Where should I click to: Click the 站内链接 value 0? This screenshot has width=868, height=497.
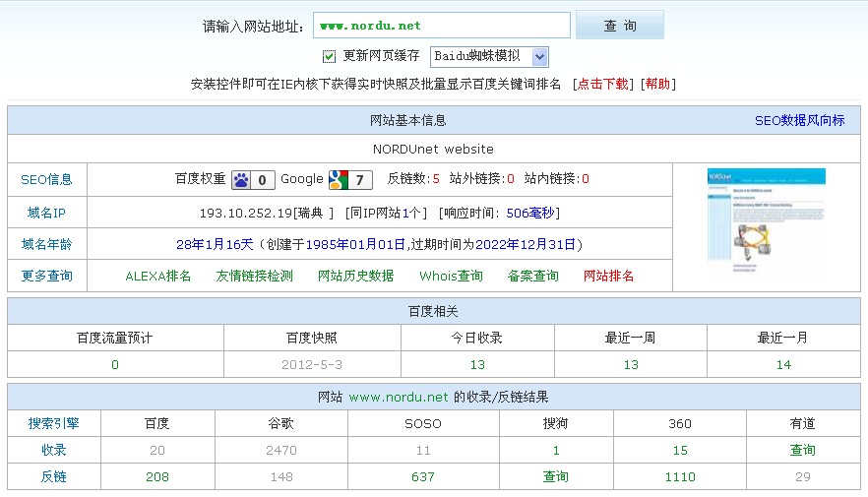pyautogui.click(x=586, y=179)
